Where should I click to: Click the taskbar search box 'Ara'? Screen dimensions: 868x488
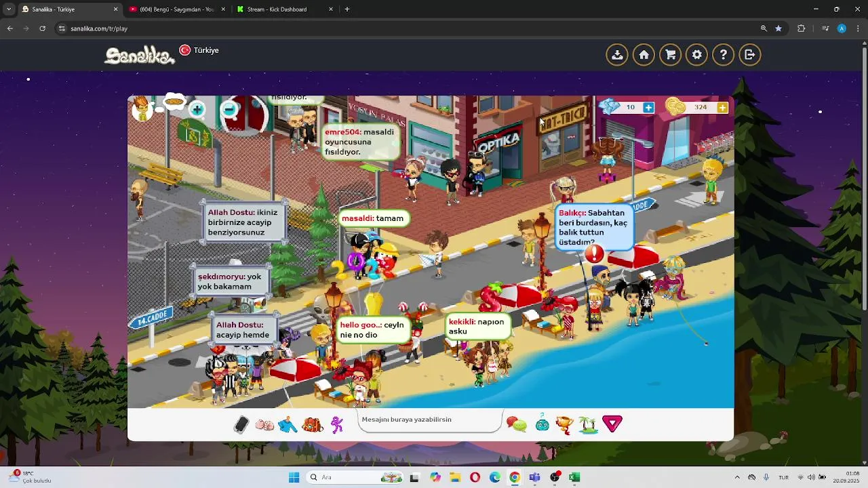(x=355, y=477)
